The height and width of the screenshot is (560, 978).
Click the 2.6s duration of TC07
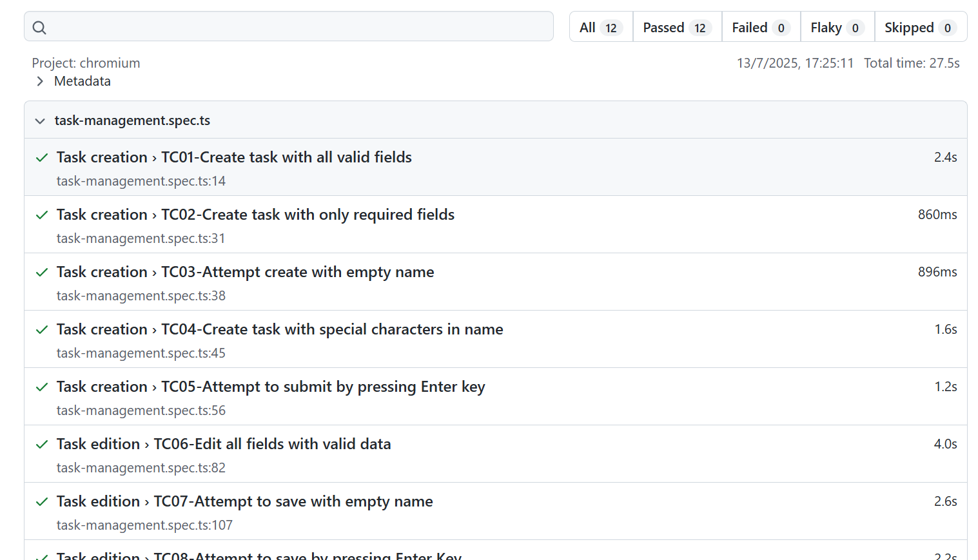945,501
